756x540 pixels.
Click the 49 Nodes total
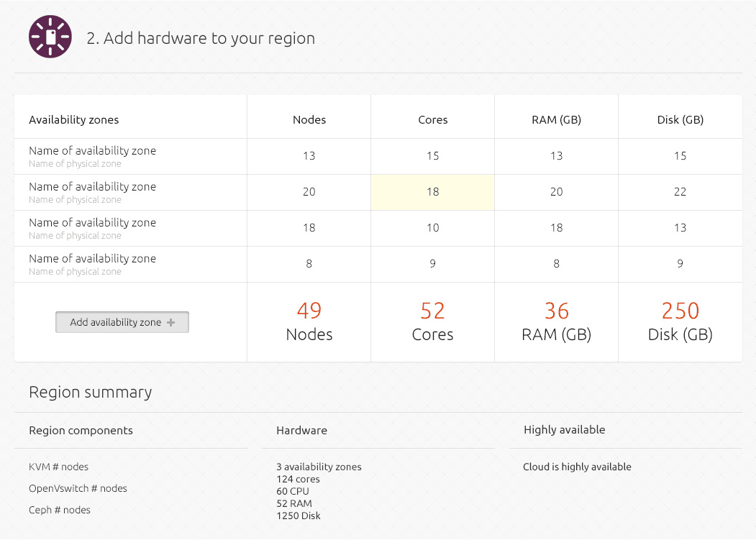(309, 321)
